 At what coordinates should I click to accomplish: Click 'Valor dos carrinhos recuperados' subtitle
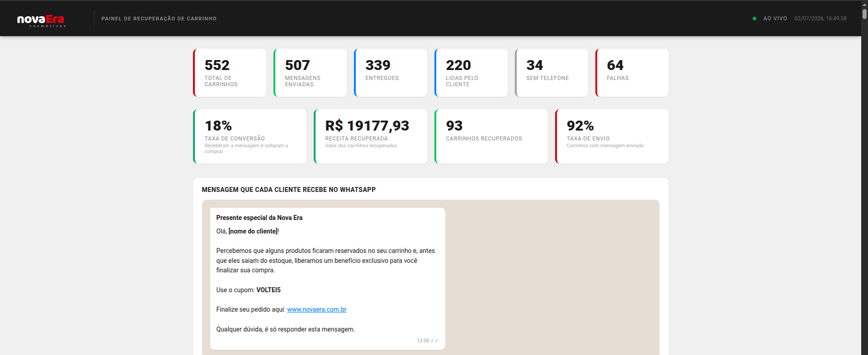[x=361, y=145]
